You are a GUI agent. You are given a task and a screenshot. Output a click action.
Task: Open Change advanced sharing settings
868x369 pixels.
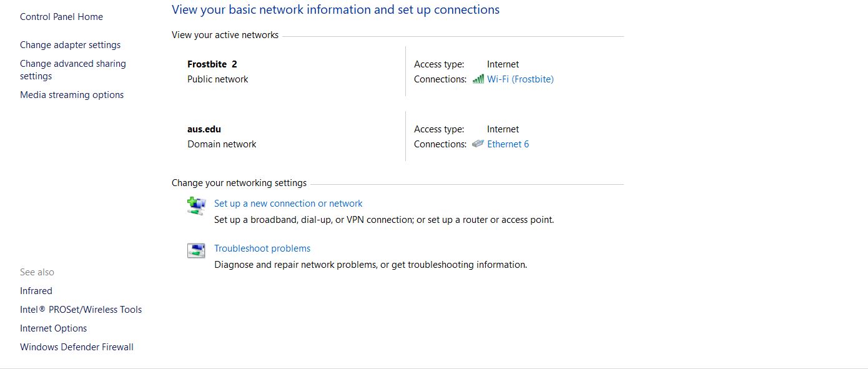[x=73, y=70]
